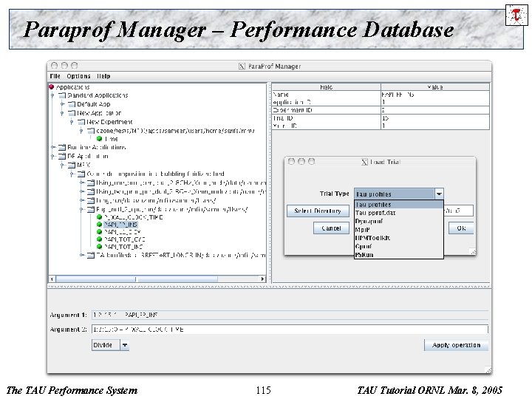Select the PAPI_TOT_CYC tree row
Viewport: 532px width, 399px height.
[x=125, y=239]
